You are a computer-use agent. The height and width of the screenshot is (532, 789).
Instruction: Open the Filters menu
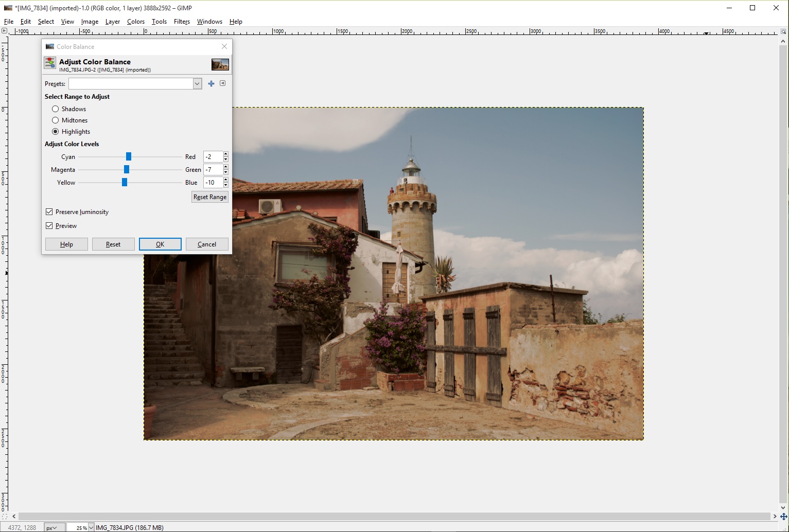[182, 22]
